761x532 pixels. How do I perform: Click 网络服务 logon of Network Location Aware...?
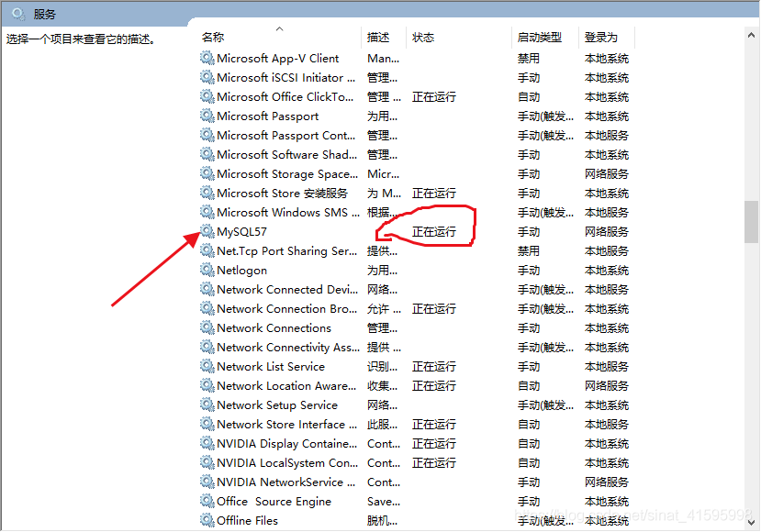point(606,385)
